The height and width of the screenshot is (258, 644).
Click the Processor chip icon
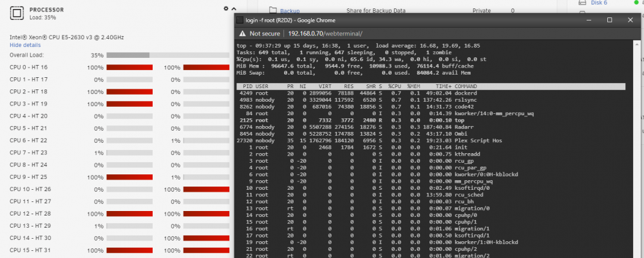tap(17, 14)
